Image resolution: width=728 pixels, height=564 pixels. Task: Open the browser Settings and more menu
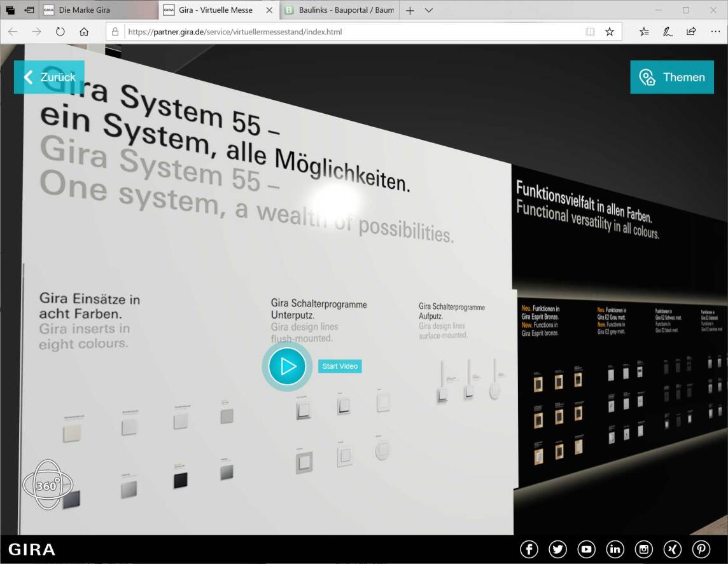point(715,32)
